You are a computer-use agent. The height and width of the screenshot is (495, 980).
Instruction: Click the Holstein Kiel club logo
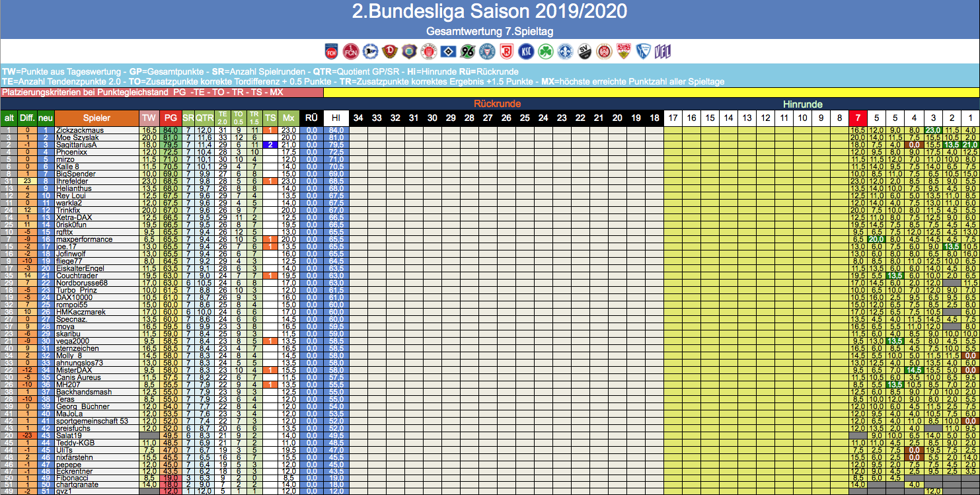(486, 52)
